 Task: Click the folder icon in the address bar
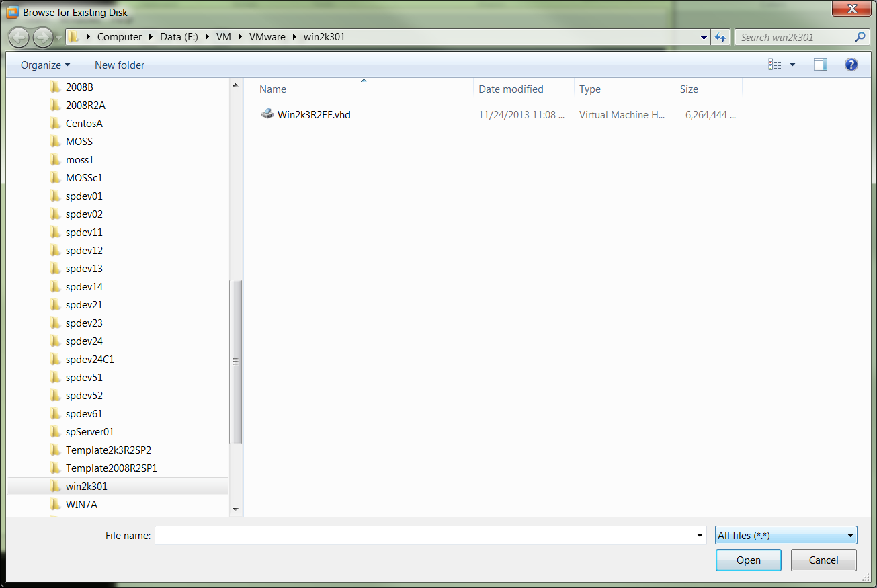[x=75, y=37]
